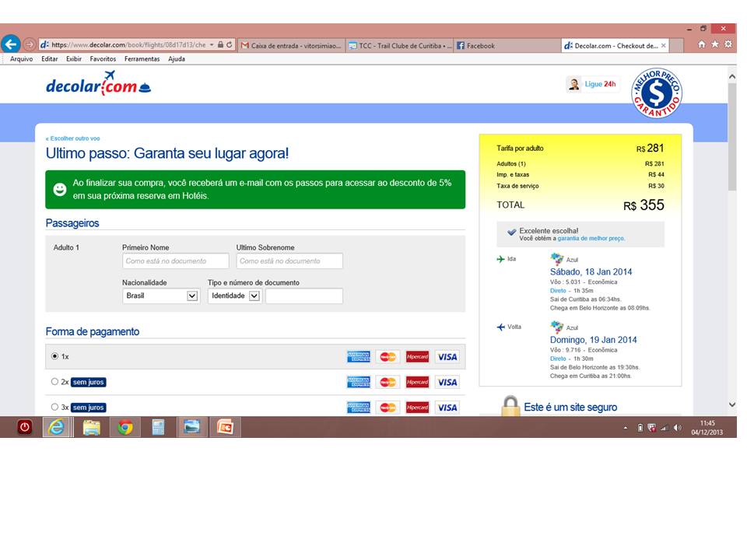The height and width of the screenshot is (560, 747).
Task: Click the decolar.com logo
Action: click(98, 84)
